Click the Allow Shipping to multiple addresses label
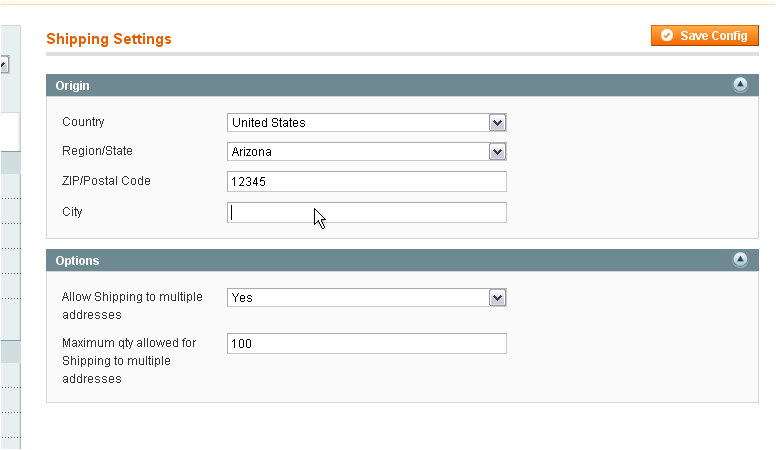776x450 pixels. point(132,305)
